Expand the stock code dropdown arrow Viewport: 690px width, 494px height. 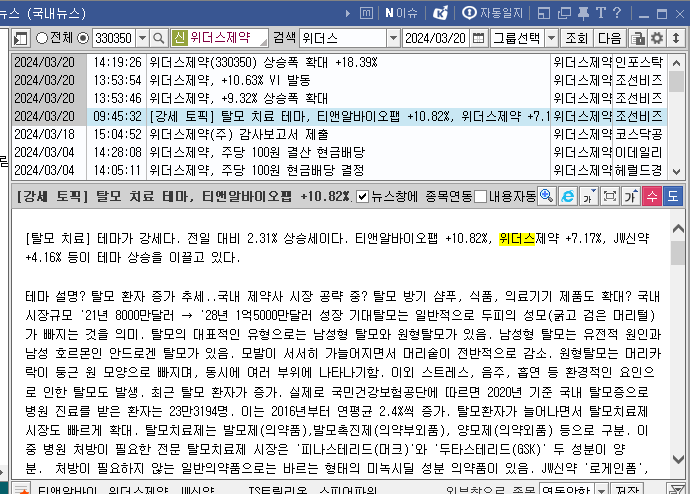coord(142,39)
